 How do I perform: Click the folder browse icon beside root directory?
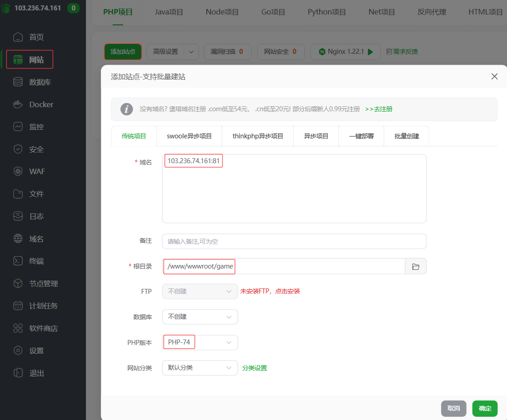pos(416,267)
